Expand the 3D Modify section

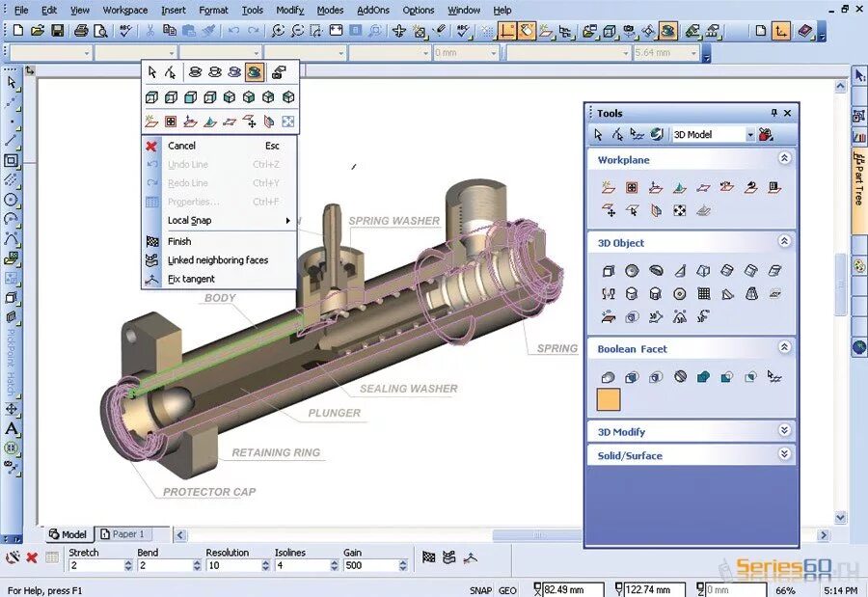click(x=784, y=430)
